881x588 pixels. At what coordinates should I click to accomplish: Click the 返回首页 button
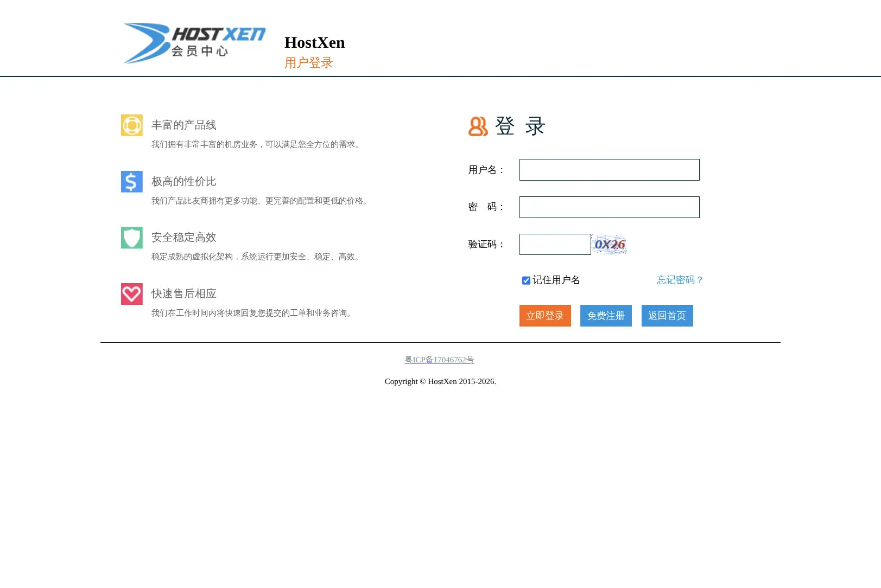[667, 316]
